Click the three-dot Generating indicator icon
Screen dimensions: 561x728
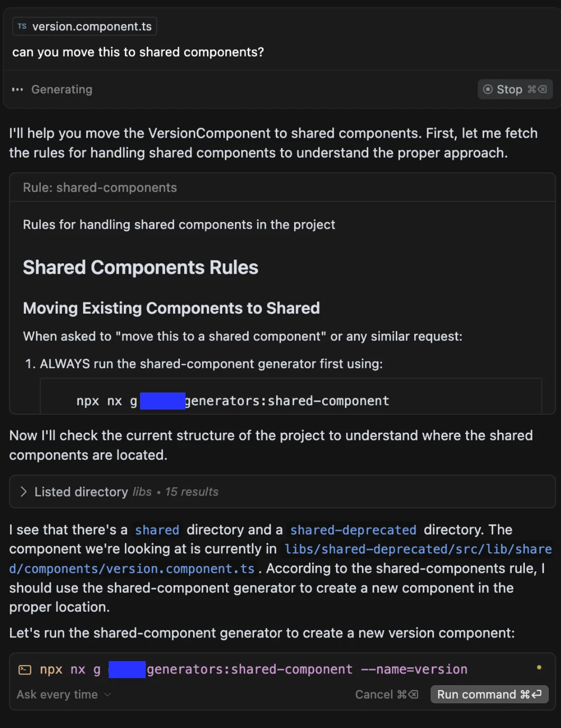point(18,90)
